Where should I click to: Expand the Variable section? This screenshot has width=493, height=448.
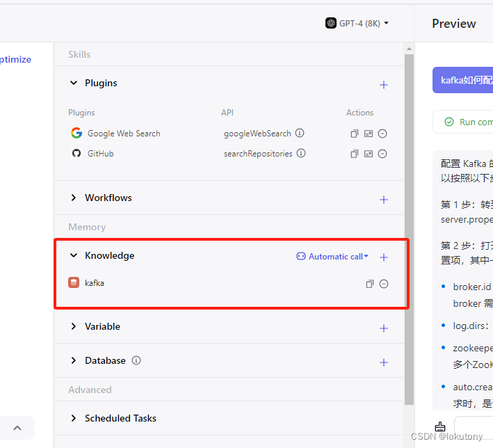[x=74, y=326]
